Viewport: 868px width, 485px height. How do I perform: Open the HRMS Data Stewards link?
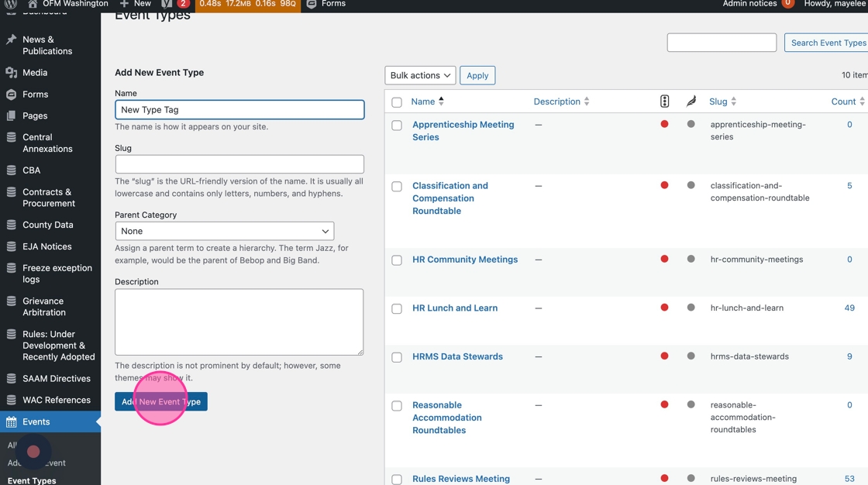[457, 356]
